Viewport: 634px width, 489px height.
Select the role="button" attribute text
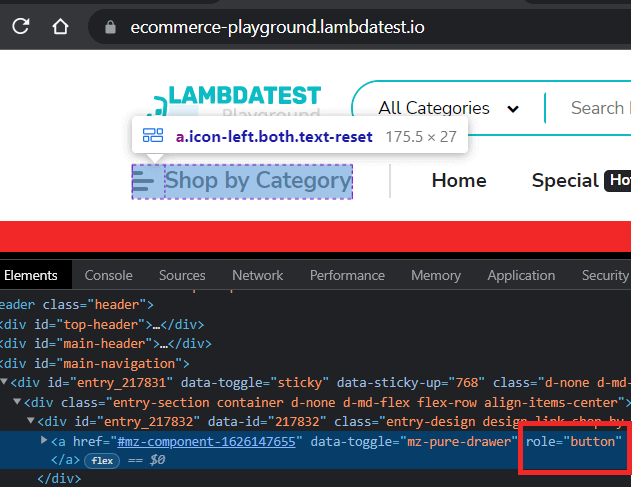click(x=573, y=442)
